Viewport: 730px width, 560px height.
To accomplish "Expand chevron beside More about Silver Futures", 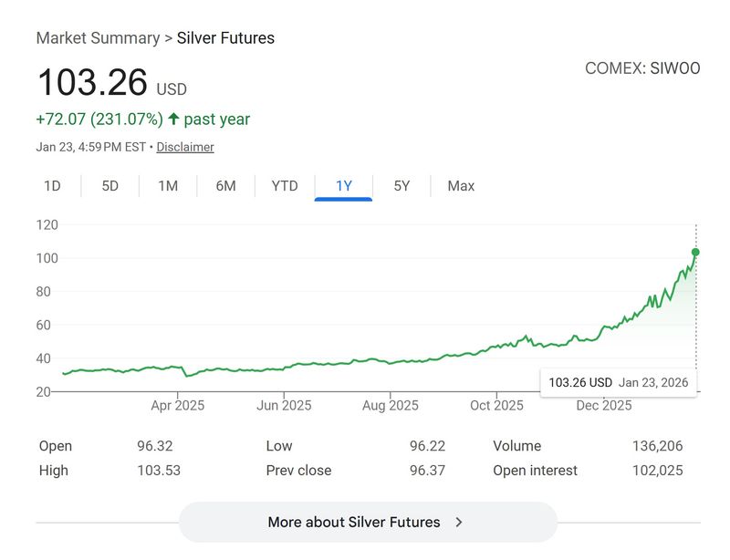I will point(459,523).
